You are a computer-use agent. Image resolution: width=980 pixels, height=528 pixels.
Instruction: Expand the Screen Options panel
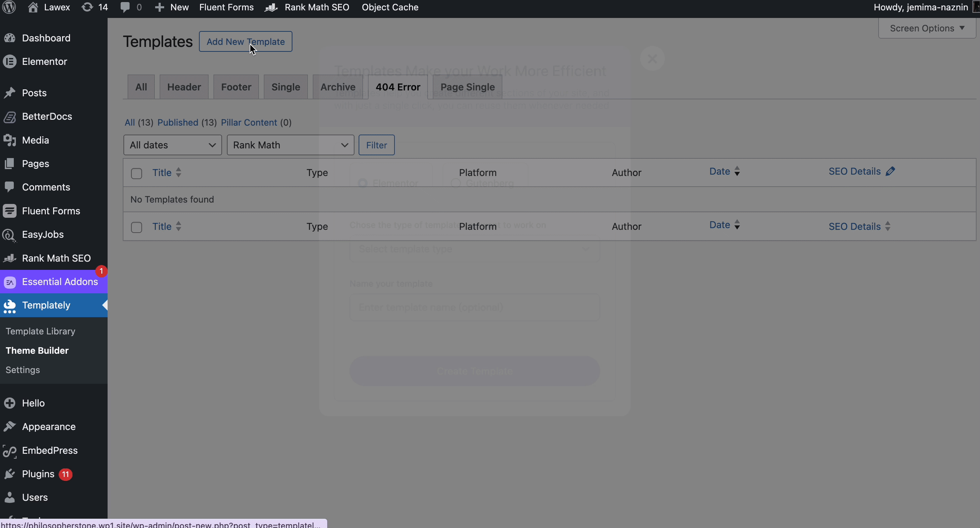coord(927,28)
